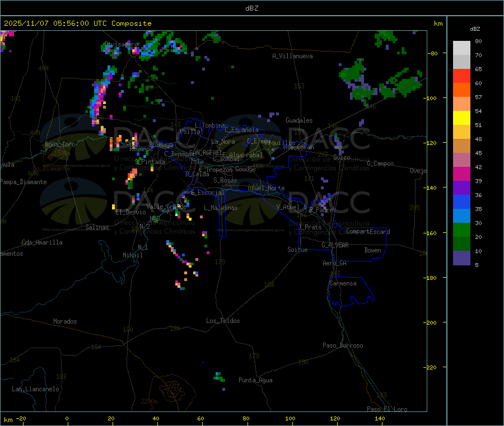The width and height of the screenshot is (504, 426).
Task: Click the L_Malvinas label
Action: point(221,208)
